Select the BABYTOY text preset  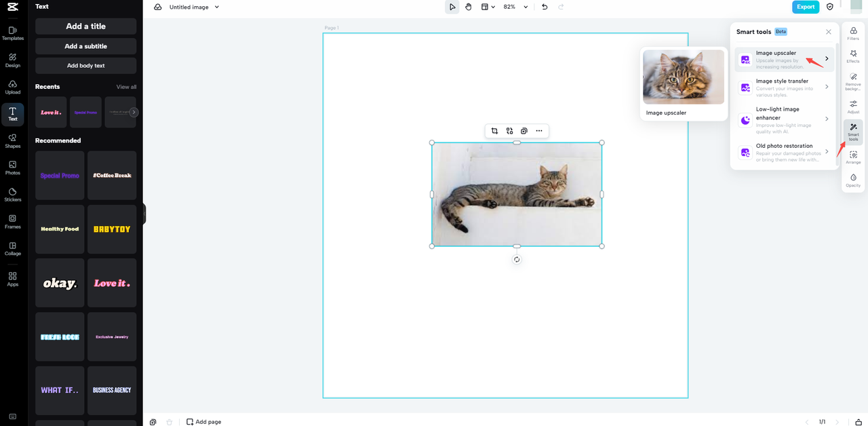112,229
